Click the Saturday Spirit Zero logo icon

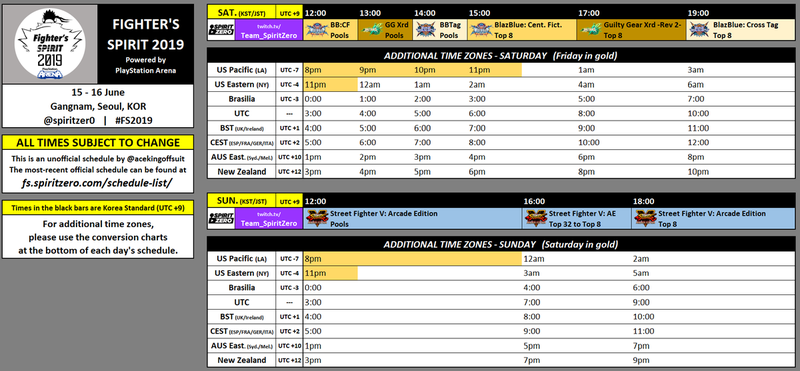tap(221, 30)
